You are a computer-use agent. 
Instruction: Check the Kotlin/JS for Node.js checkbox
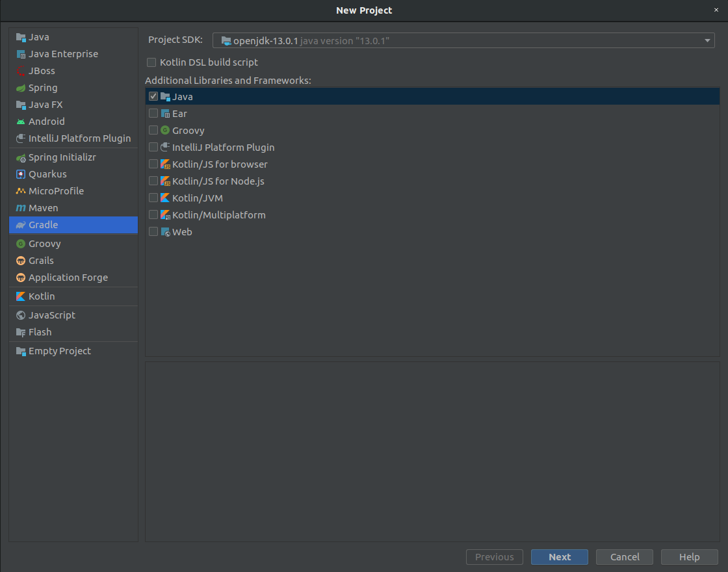click(x=153, y=181)
